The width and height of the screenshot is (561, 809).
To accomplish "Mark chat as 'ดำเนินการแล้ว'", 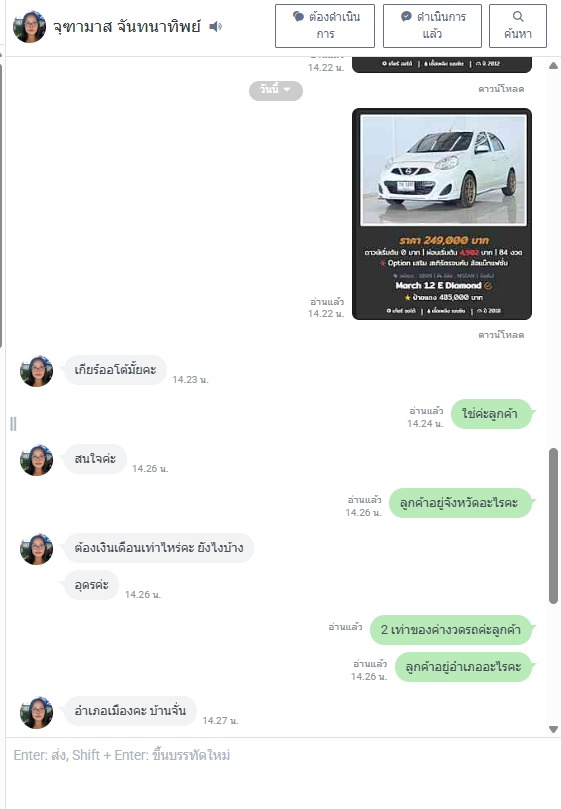I will (x=432, y=26).
